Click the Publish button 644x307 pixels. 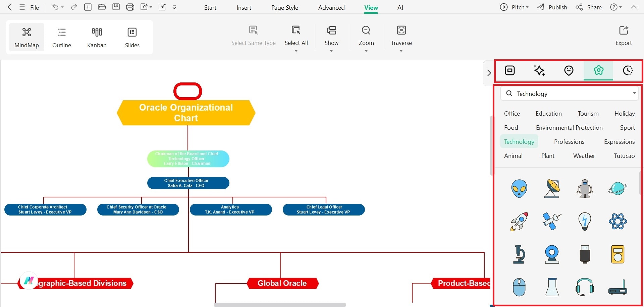click(552, 7)
